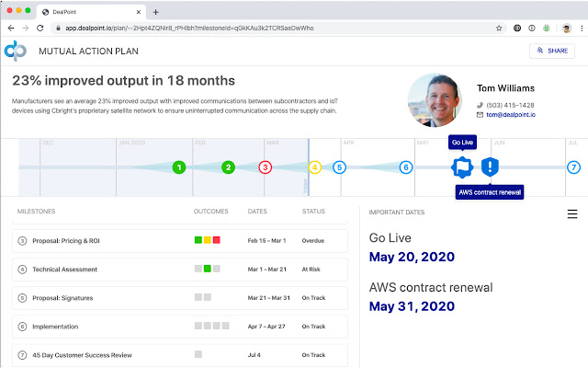Click the DealPoint logo icon
This screenshot has width=588, height=368.
coord(16,51)
